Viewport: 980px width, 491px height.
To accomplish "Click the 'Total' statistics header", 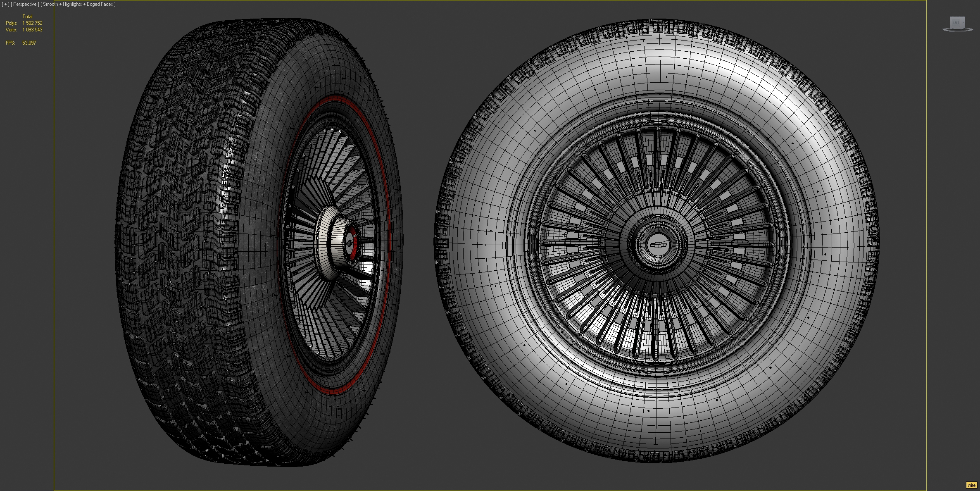I will 27,17.
